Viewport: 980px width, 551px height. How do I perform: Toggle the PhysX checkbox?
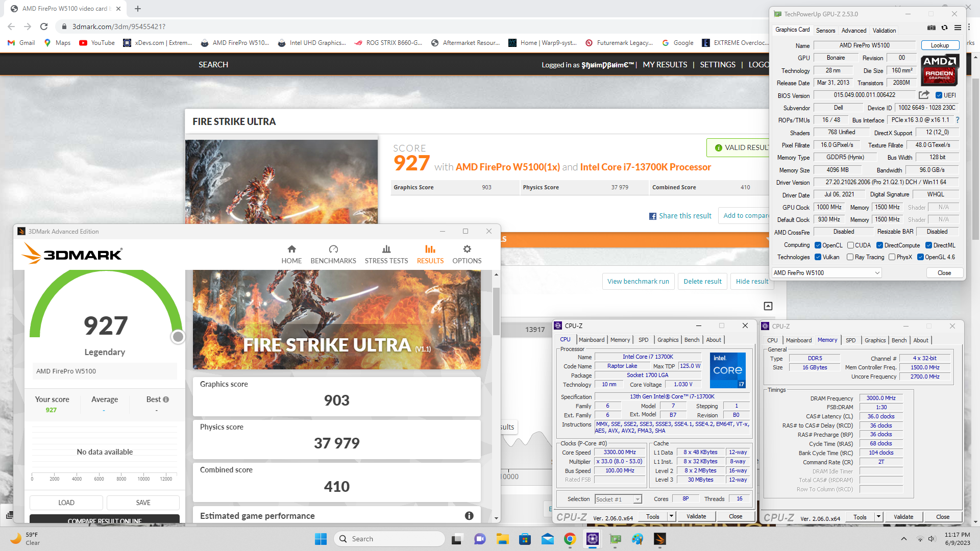tap(892, 257)
